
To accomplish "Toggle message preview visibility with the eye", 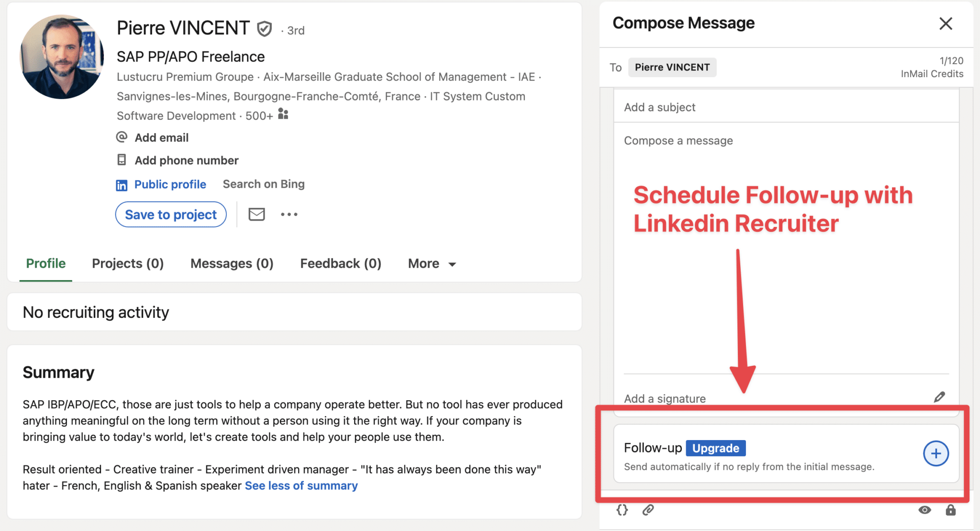I will [924, 510].
